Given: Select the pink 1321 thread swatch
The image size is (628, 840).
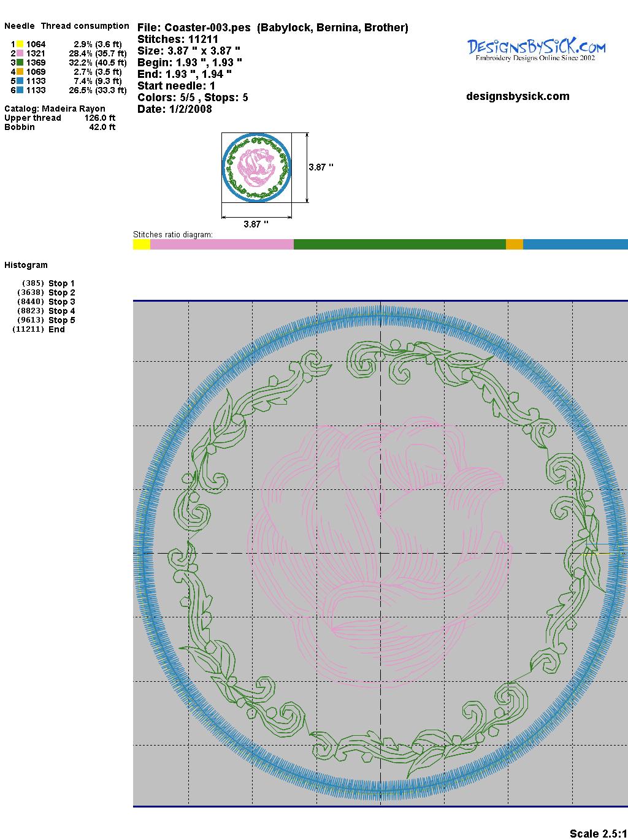Looking at the screenshot, I should tap(20, 53).
